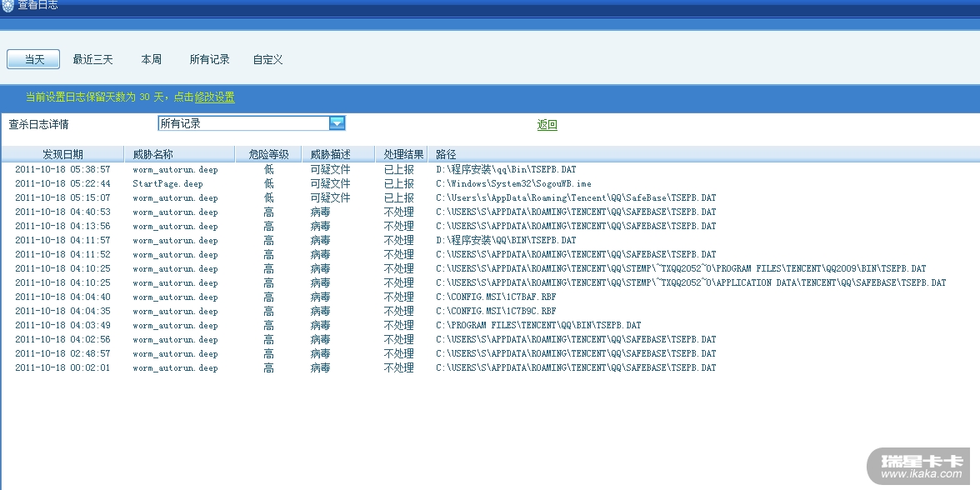This screenshot has width=980, height=490.
Task: Click the 所有记录 combo box field
Action: tap(252, 123)
